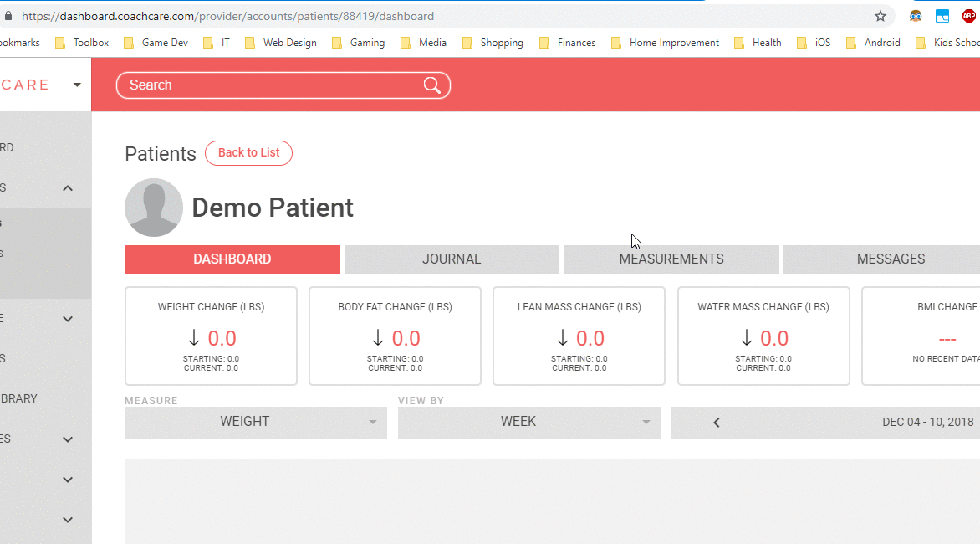This screenshot has height=544, width=980.
Task: Open the Messages tab
Action: point(890,259)
